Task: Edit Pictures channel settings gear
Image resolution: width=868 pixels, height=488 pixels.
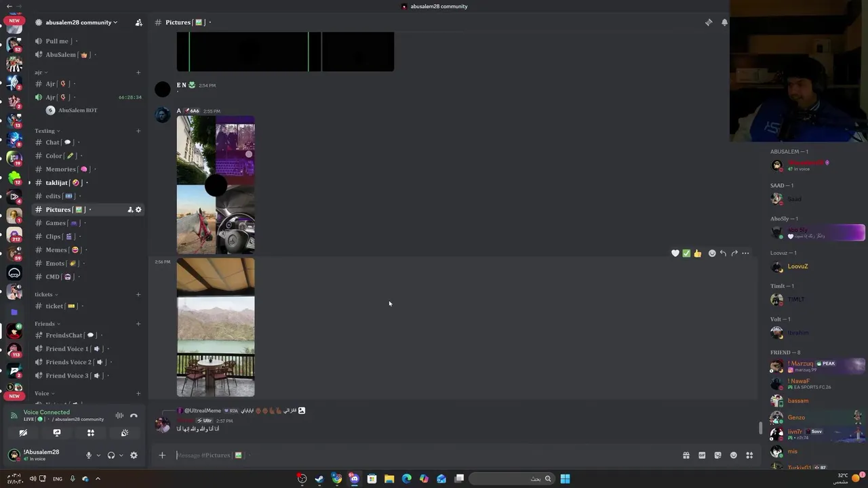Action: pos(138,209)
